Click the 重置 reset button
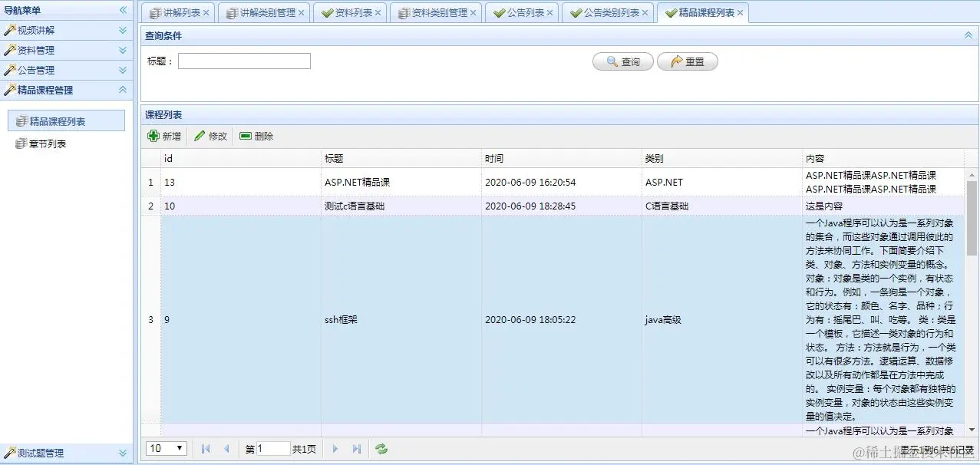This screenshot has width=980, height=465. click(687, 61)
